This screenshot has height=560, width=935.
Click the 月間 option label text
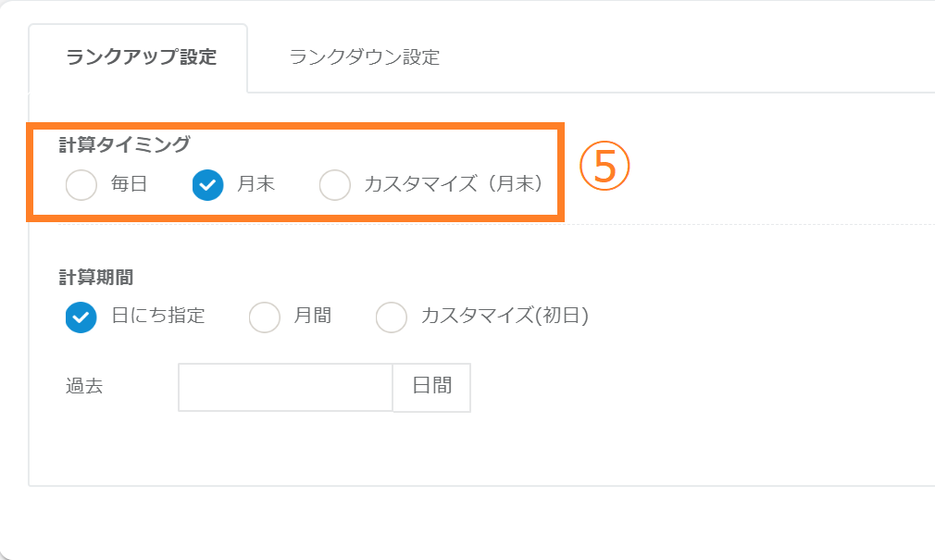313,317
